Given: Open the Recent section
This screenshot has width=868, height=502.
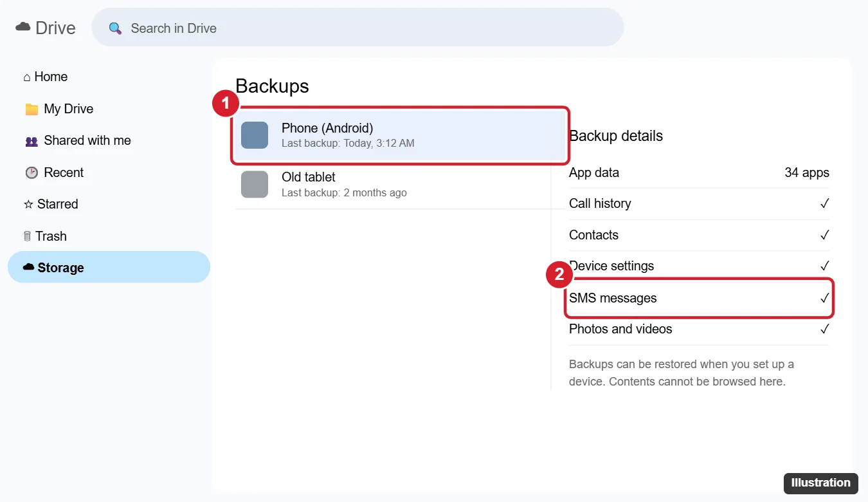Looking at the screenshot, I should [109, 172].
